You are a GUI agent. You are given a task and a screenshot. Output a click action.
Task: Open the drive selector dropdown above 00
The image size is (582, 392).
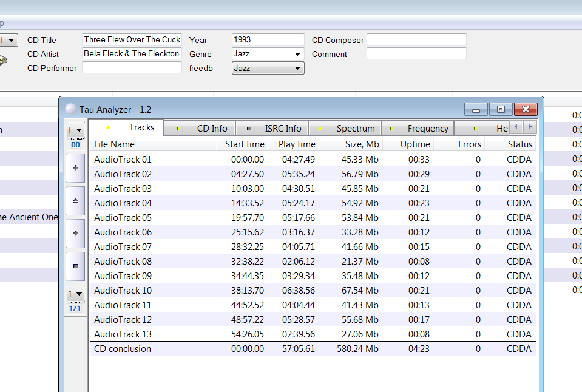(x=76, y=130)
